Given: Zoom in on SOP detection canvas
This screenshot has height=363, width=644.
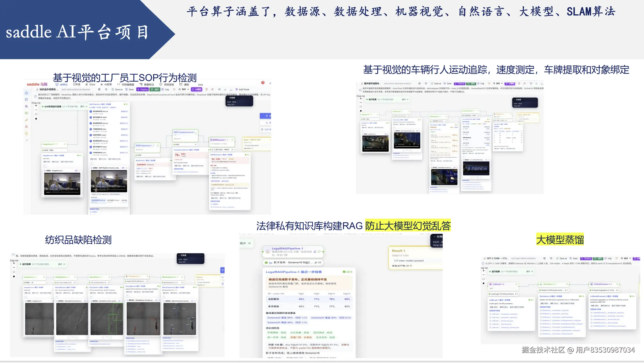Looking at the screenshot, I should 36,106.
